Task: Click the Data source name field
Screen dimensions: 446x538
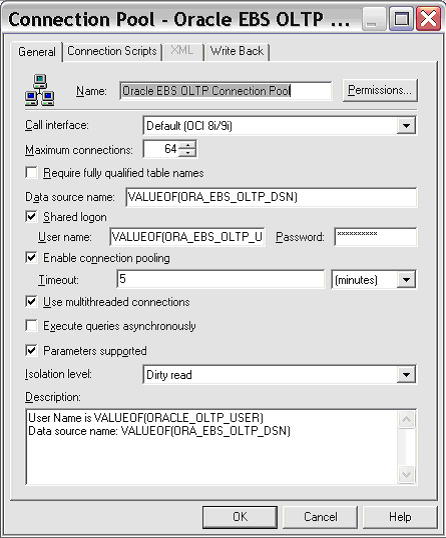Action: [x=271, y=197]
